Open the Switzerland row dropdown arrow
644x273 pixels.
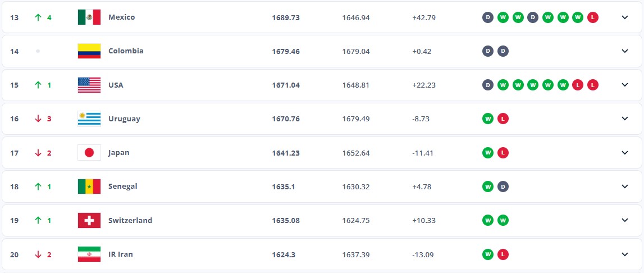coord(624,220)
